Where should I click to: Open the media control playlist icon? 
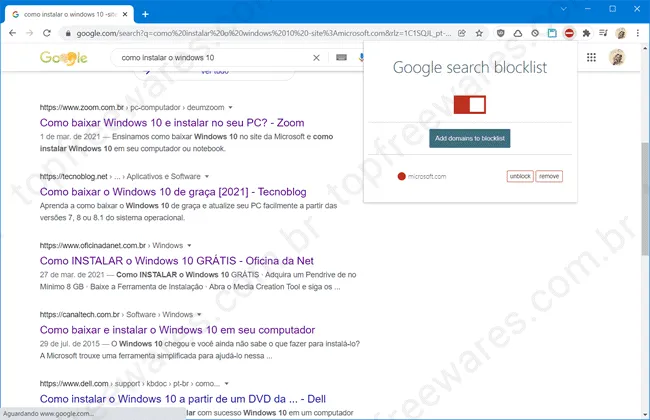coord(604,33)
